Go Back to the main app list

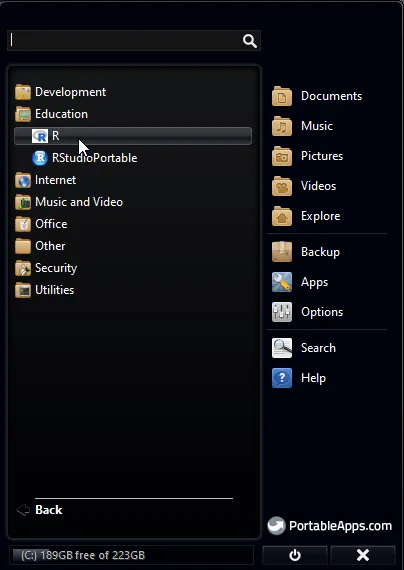point(40,510)
